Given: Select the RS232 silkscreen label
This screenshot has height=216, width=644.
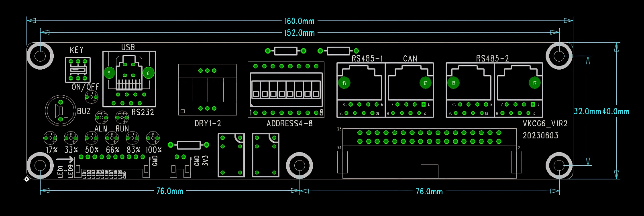Looking at the screenshot, I should click(143, 112).
